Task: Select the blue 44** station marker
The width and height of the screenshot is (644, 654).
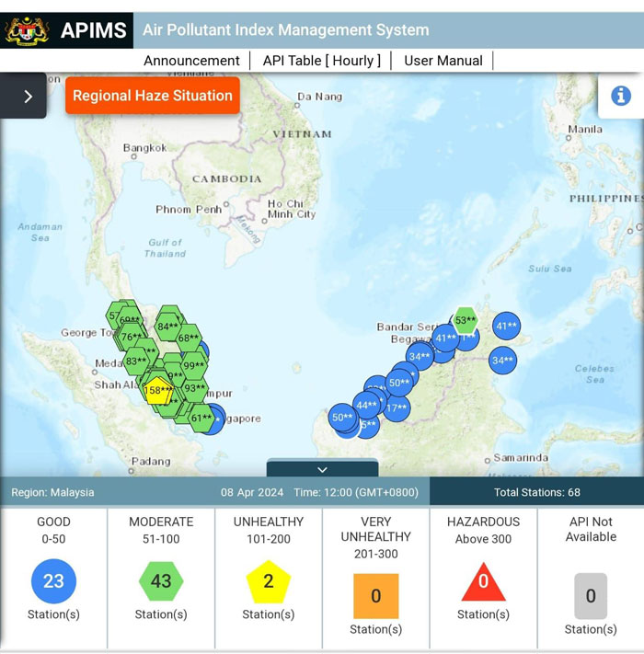Action: click(x=367, y=405)
